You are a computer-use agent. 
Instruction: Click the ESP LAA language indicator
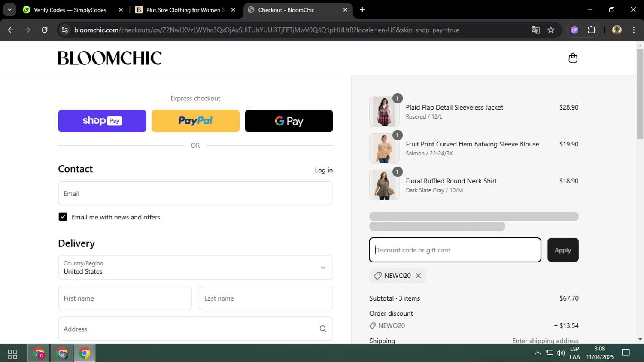coord(575,353)
